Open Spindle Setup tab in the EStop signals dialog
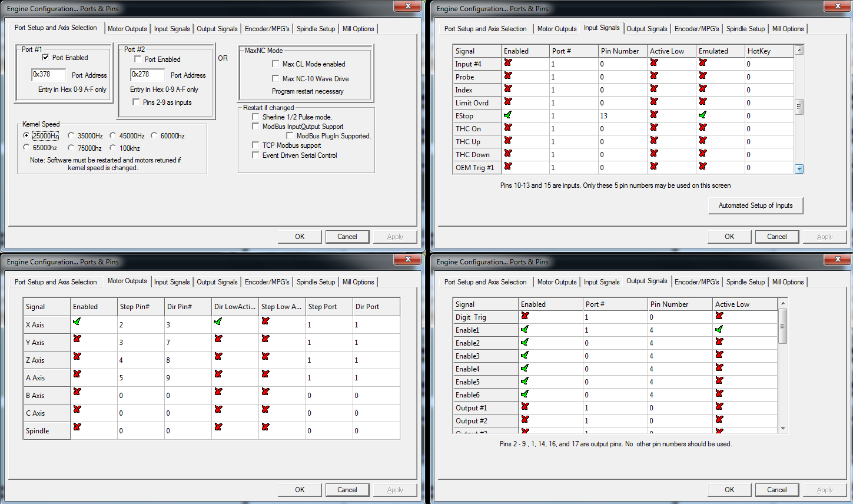853x504 pixels. [745, 29]
